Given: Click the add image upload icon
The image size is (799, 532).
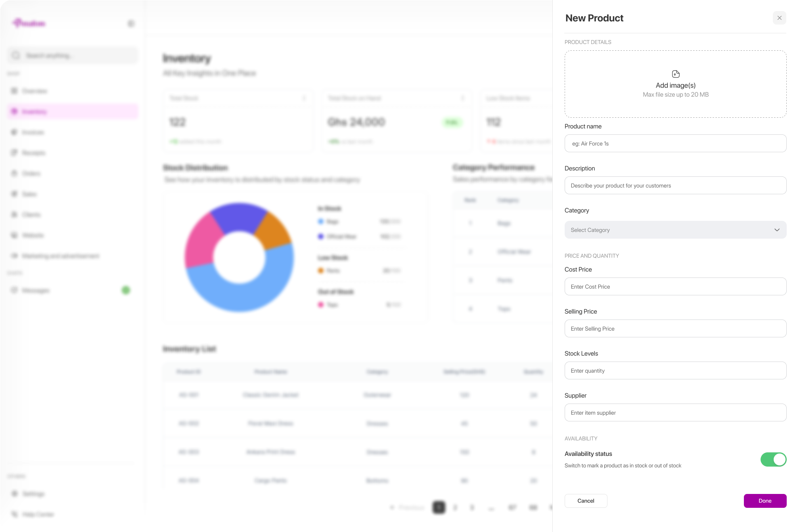Looking at the screenshot, I should 676,74.
